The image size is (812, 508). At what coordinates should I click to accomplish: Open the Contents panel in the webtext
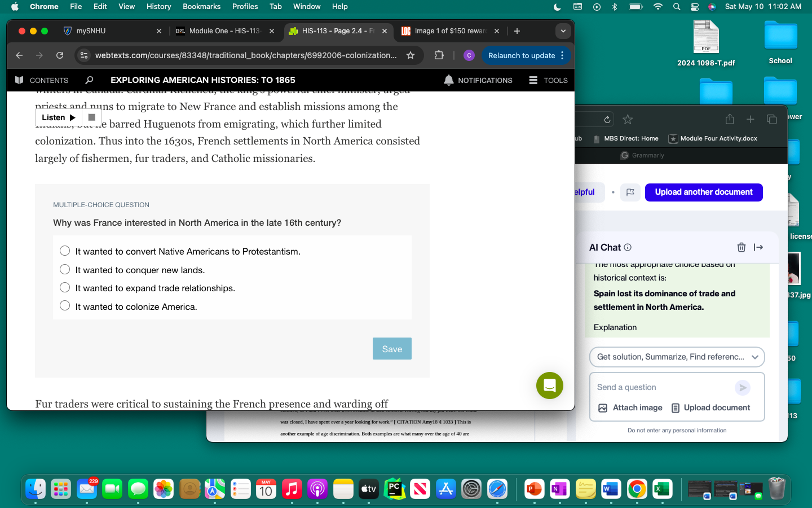[41, 80]
